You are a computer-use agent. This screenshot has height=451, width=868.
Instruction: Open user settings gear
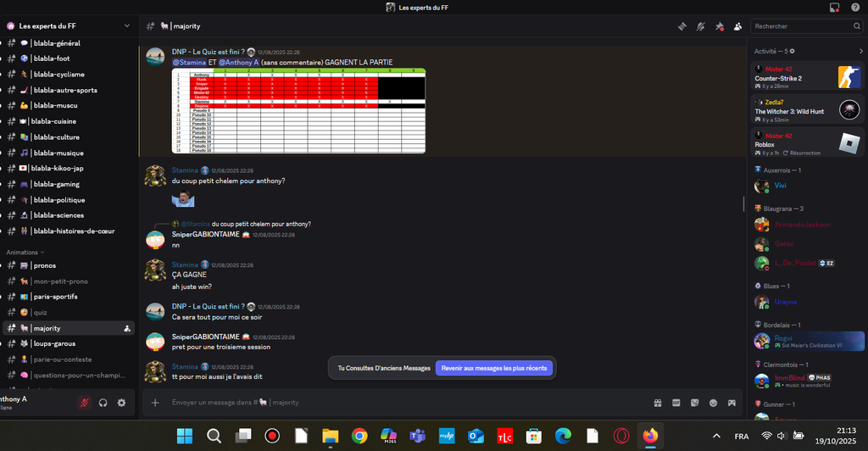click(122, 403)
